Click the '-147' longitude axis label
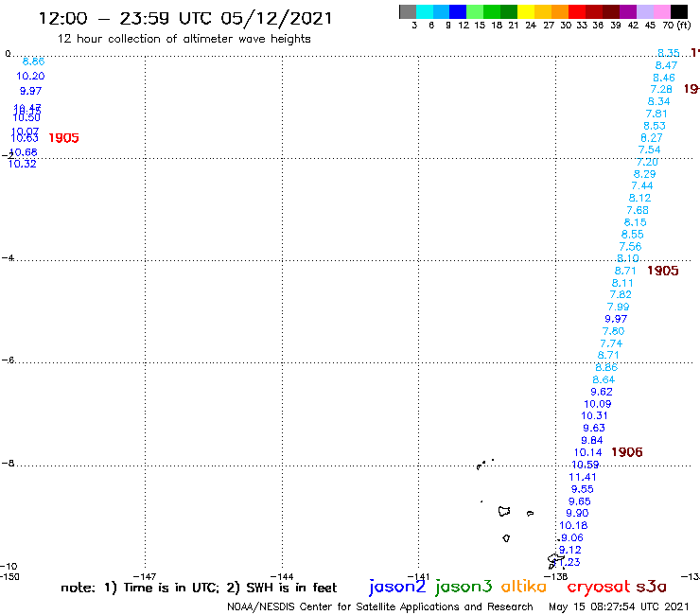Screen dimensions: 700x615 pyautogui.click(x=145, y=576)
